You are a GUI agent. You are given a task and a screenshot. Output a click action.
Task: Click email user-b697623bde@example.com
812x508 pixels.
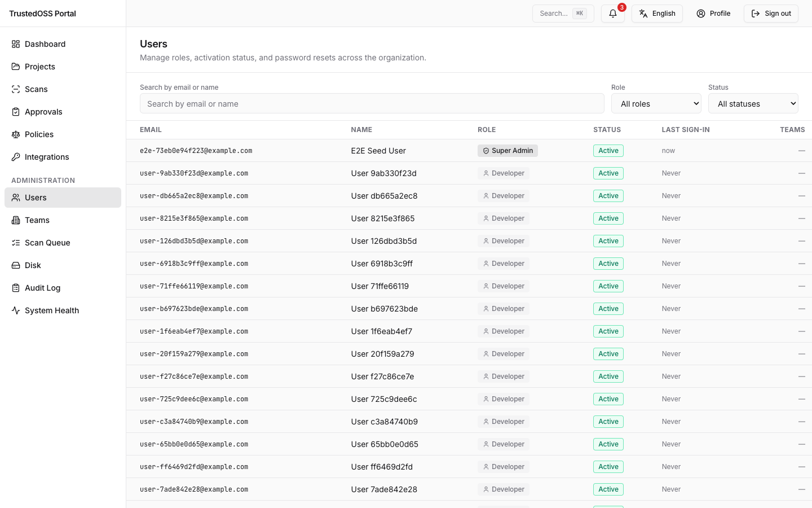click(x=194, y=309)
